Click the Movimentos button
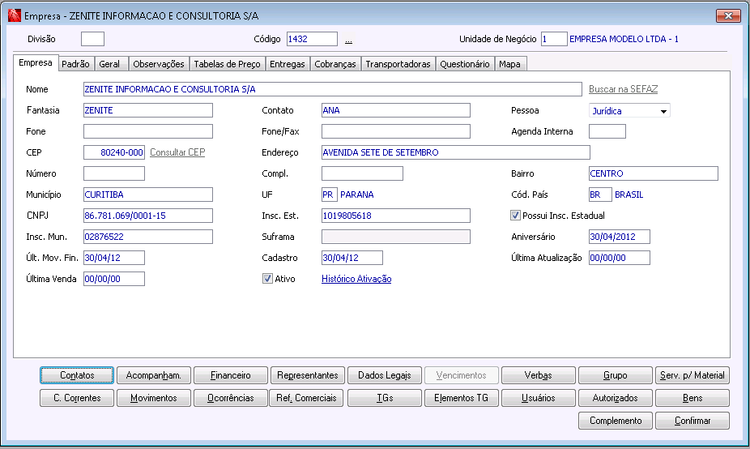750x449 pixels. point(154,398)
